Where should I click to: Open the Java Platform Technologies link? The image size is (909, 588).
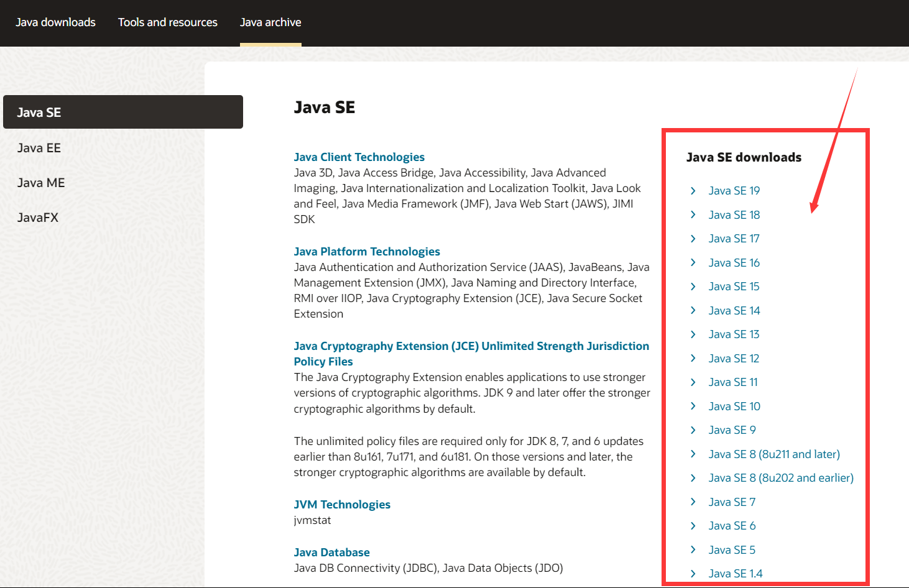pyautogui.click(x=367, y=252)
